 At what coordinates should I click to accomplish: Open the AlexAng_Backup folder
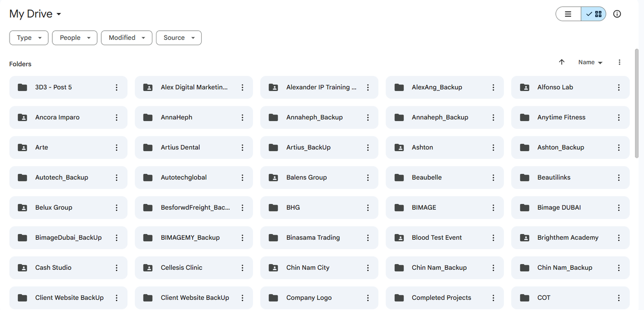(x=445, y=87)
